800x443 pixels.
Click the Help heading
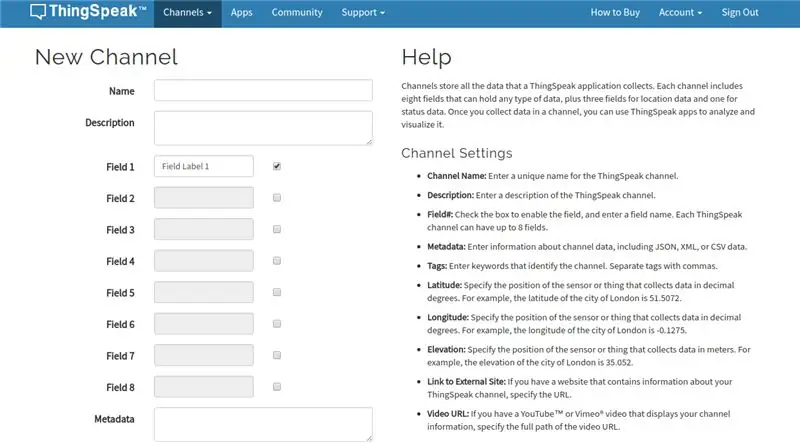427,57
